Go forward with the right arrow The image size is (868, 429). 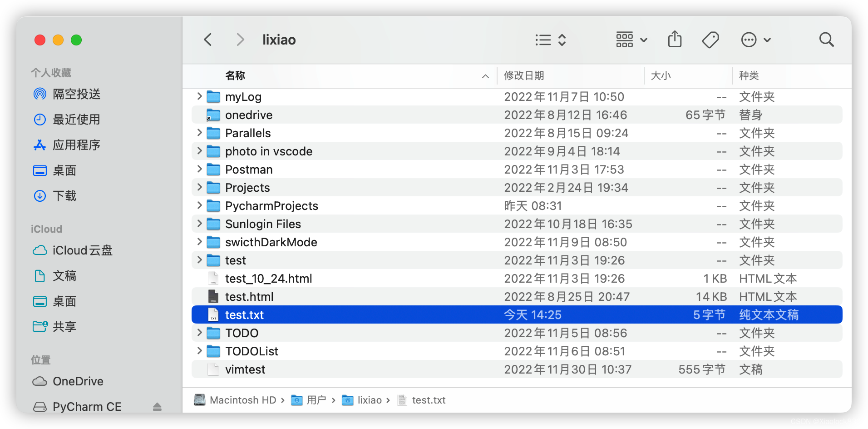coord(241,40)
